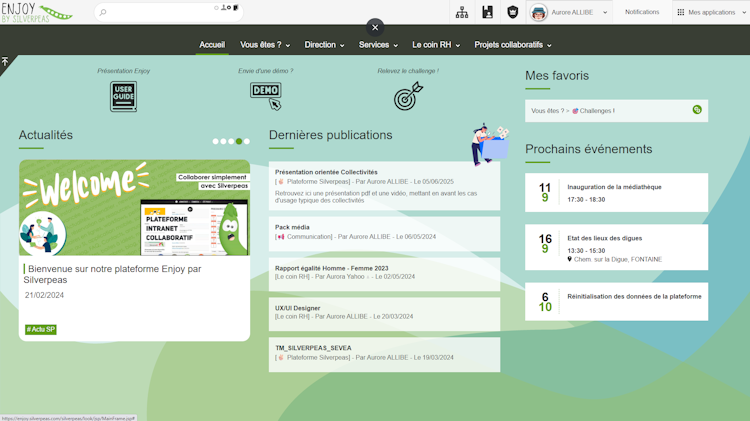Expand the Mes applications dropdown arrow
This screenshot has height=421, width=750.
point(744,12)
